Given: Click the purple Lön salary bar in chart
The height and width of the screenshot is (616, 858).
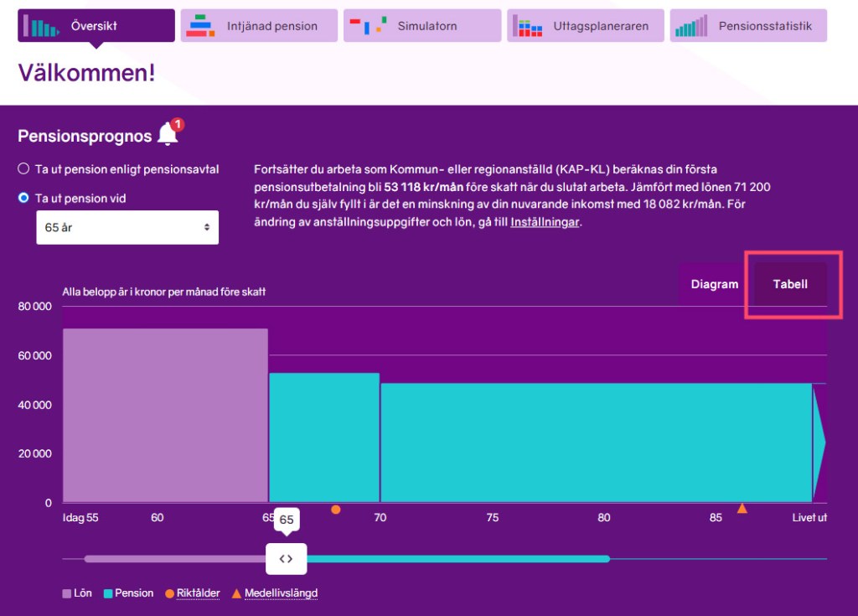Looking at the screenshot, I should (x=165, y=415).
